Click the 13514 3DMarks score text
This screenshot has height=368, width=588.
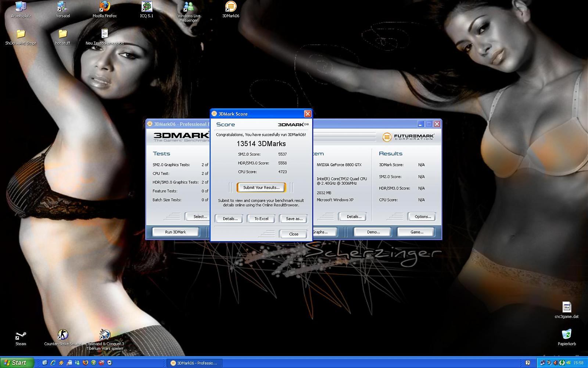pyautogui.click(x=261, y=144)
